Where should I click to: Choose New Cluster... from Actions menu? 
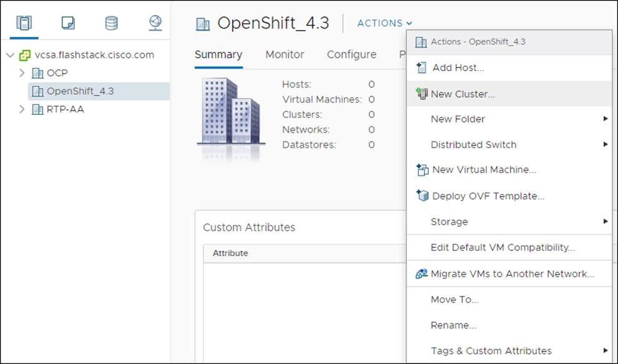[509, 94]
